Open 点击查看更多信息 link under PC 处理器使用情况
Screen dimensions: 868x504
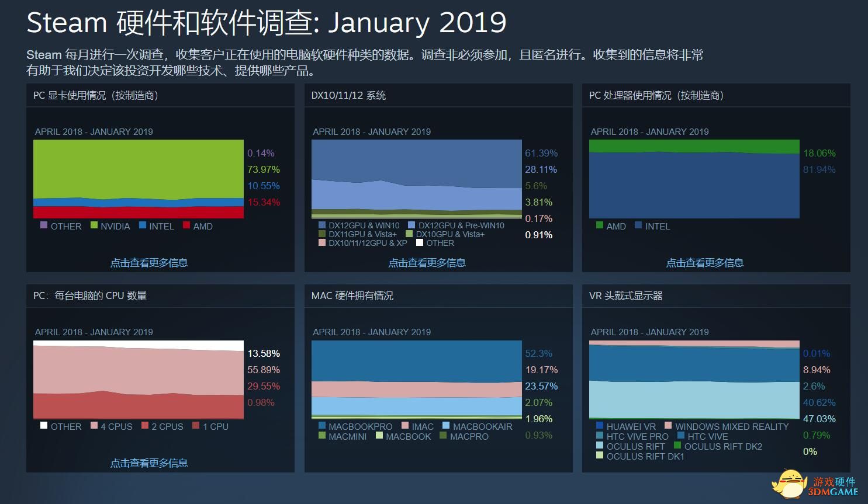click(705, 263)
